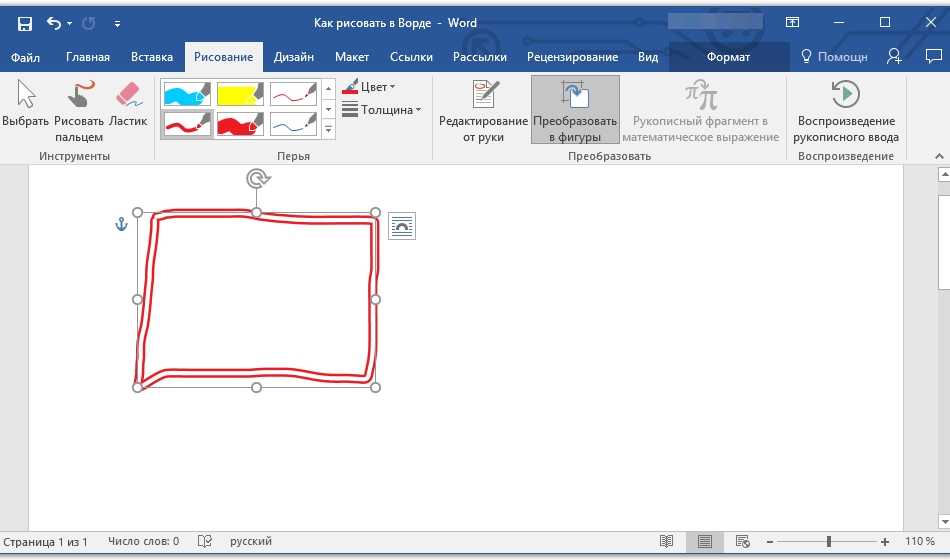Click the Save floppy disk icon
This screenshot has width=950, height=560.
pyautogui.click(x=25, y=23)
